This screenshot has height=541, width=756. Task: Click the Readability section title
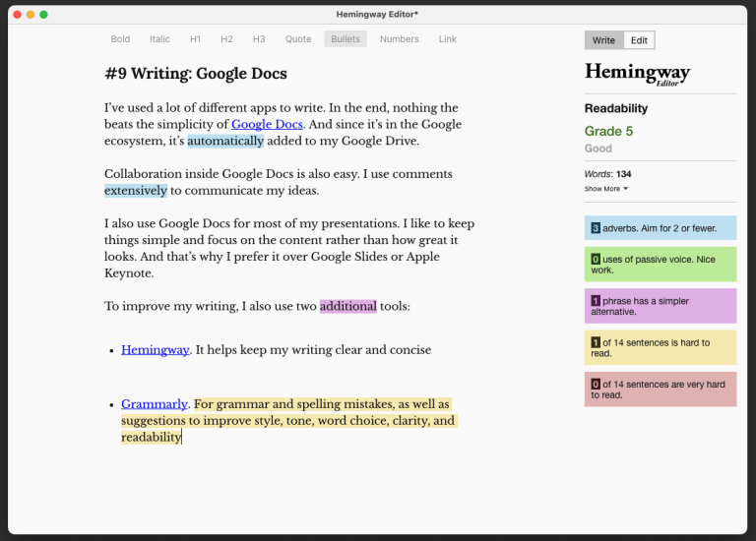[615, 108]
